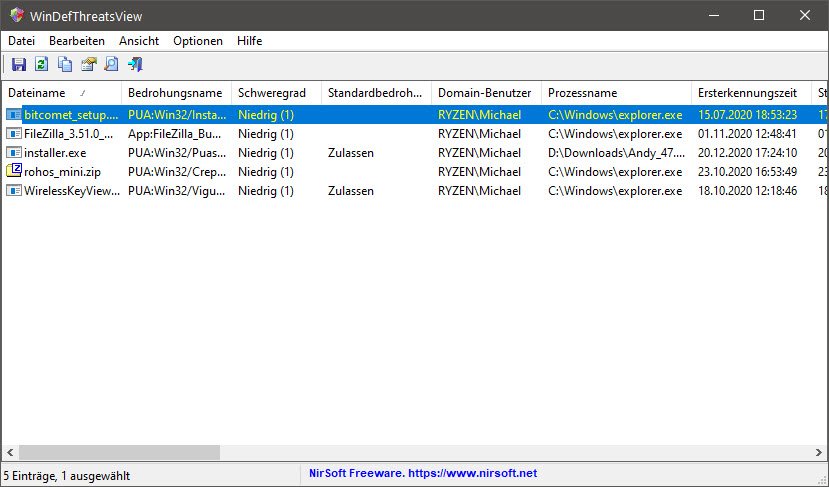Sort by the Dateiname column header
829x487 pixels.
tap(60, 92)
